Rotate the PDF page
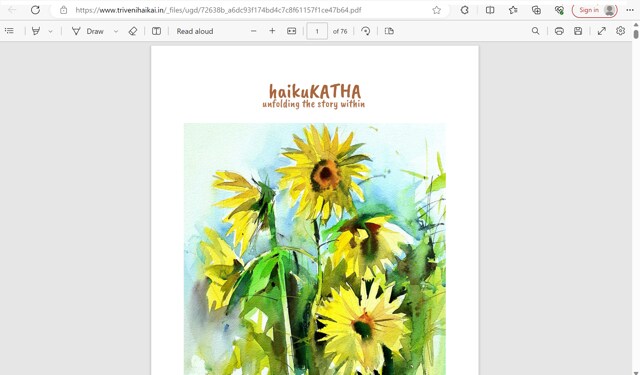 pos(366,31)
